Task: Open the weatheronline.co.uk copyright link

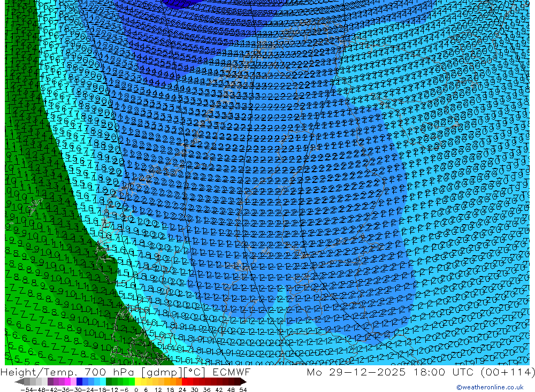Action: click(x=490, y=387)
